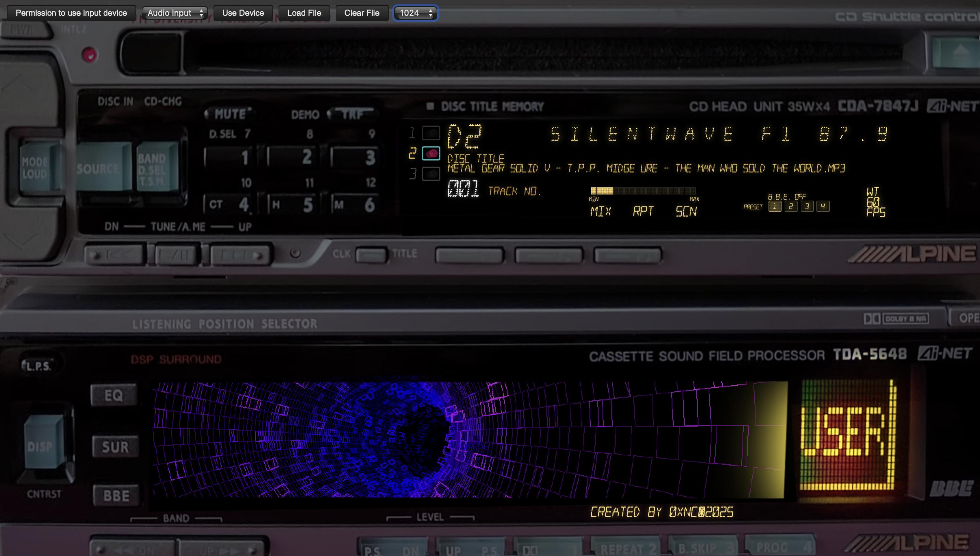
Task: Toggle the RPT repeat mode
Action: pyautogui.click(x=643, y=211)
